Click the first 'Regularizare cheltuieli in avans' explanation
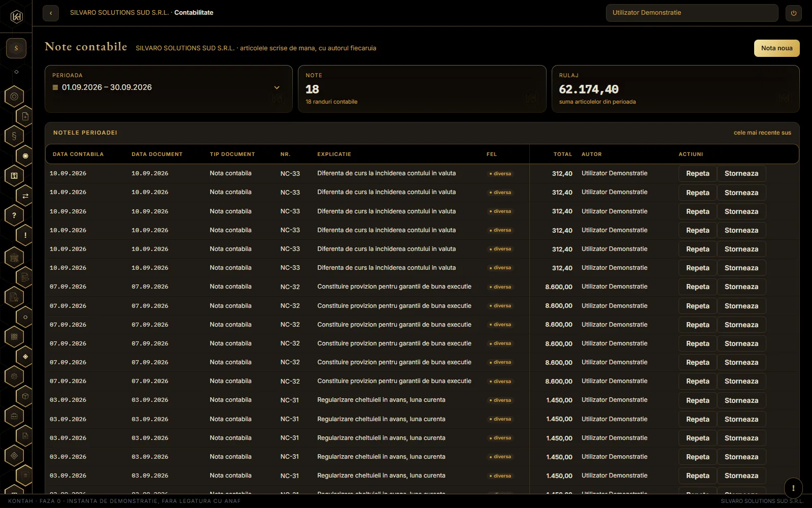Viewport: 812px width, 508px height. coord(381,400)
